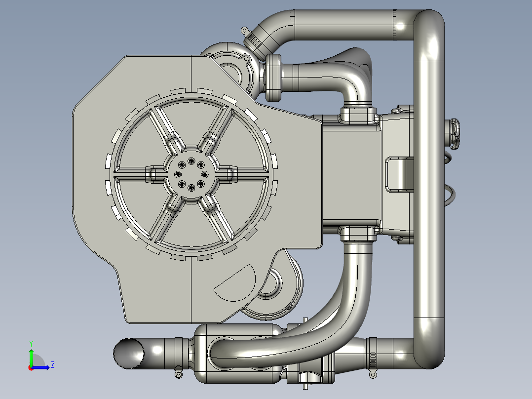Select the top horizontal pipe section
This screenshot has width=532, height=399.
[344, 25]
